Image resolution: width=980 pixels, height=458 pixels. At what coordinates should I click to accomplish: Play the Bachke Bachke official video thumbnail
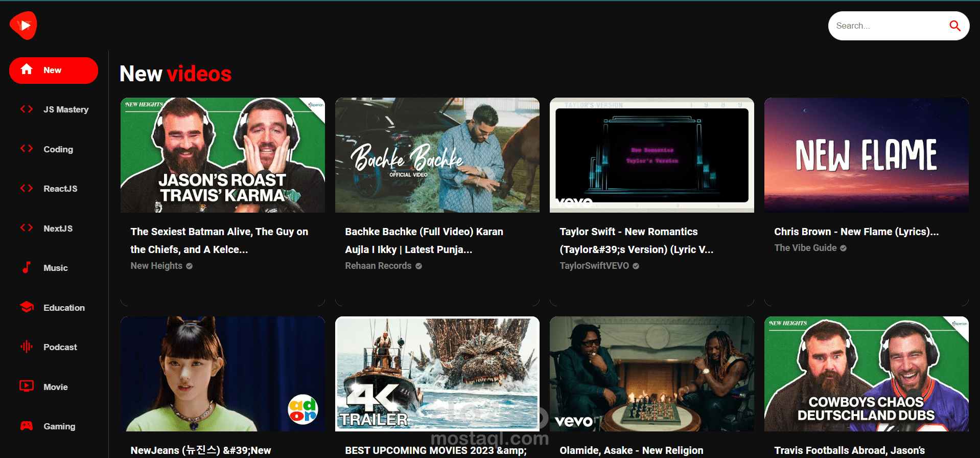coord(437,155)
